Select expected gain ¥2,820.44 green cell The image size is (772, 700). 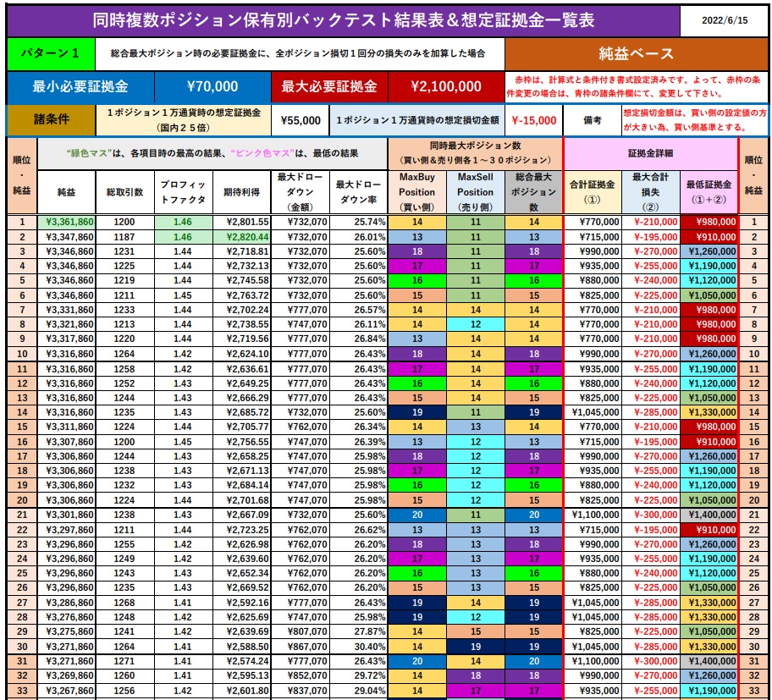(242, 237)
